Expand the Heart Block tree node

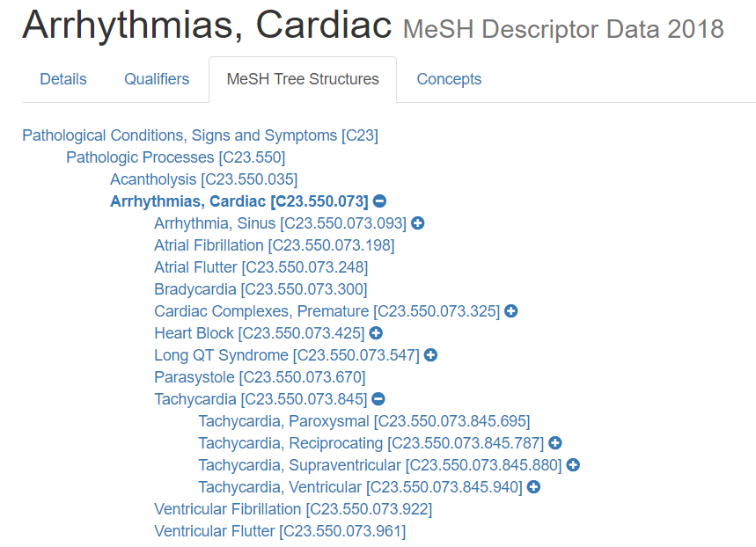(376, 333)
